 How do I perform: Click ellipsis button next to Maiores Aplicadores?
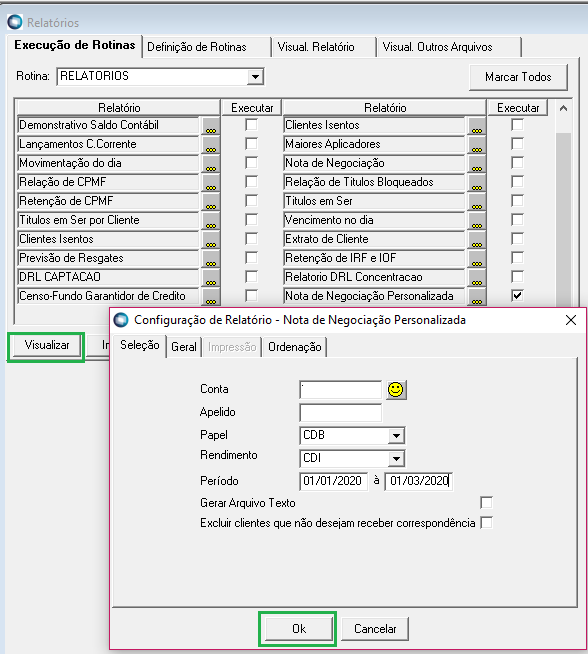[x=477, y=144]
